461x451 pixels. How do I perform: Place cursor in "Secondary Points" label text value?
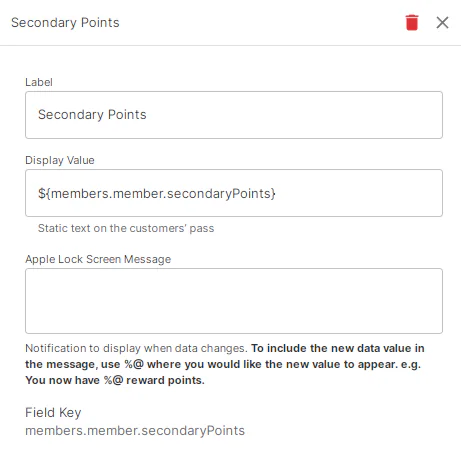92,115
